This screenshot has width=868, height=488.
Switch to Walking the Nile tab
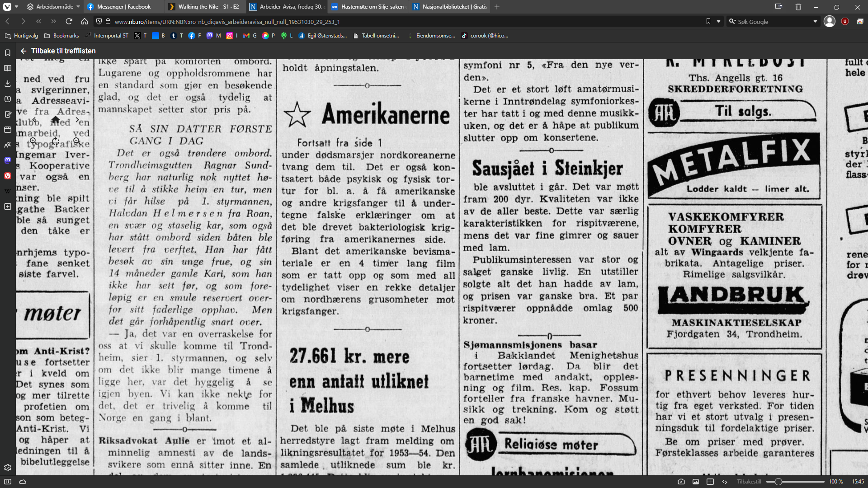[x=204, y=7]
